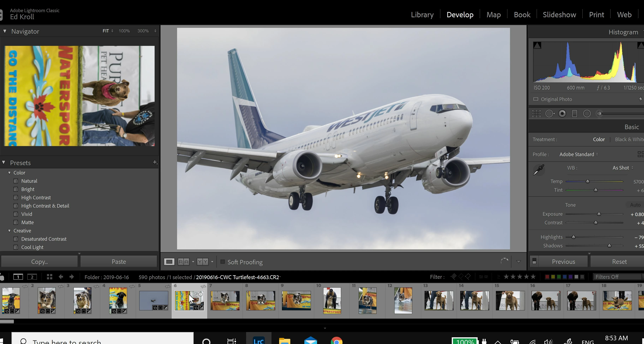Screen dimensions: 644x344
Task: Activate the Red Eye Correction tool
Action: (562, 114)
